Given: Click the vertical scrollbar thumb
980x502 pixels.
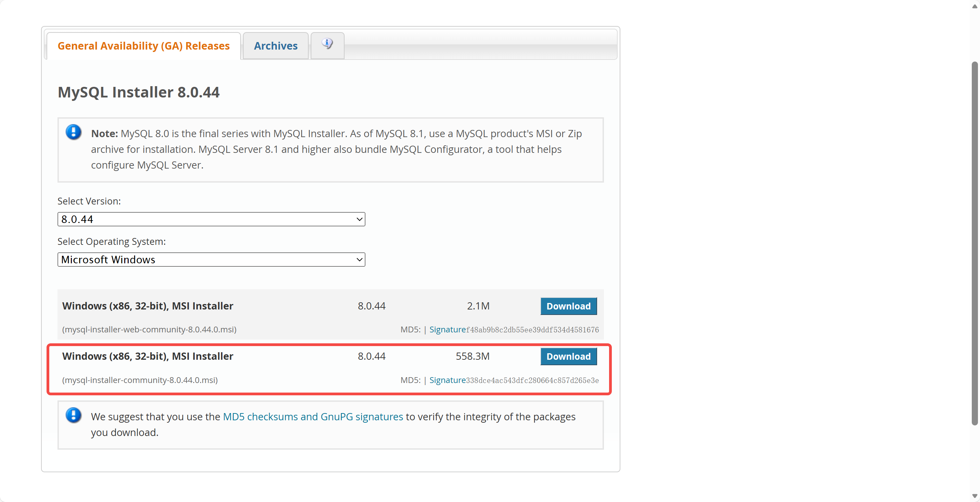Looking at the screenshot, I should (x=974, y=243).
